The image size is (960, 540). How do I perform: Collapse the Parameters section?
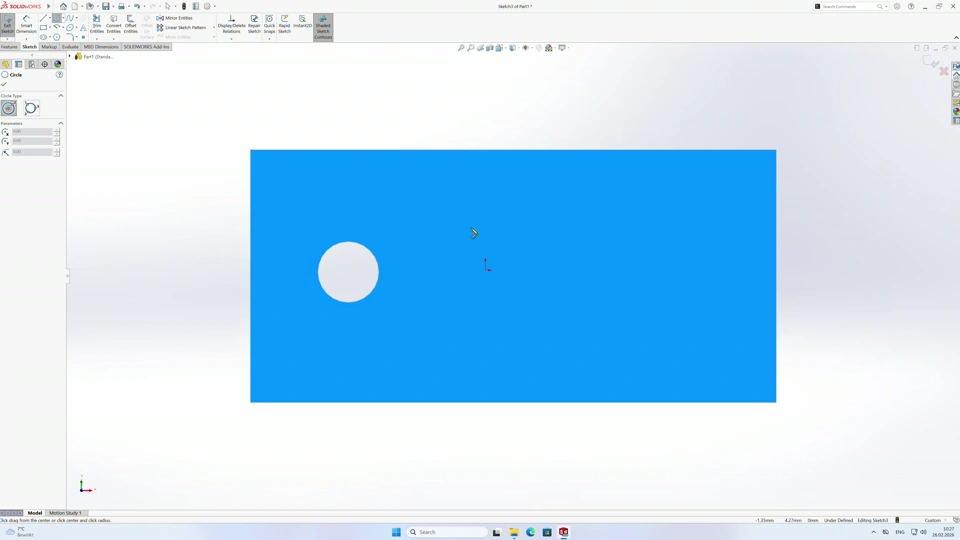[61, 123]
